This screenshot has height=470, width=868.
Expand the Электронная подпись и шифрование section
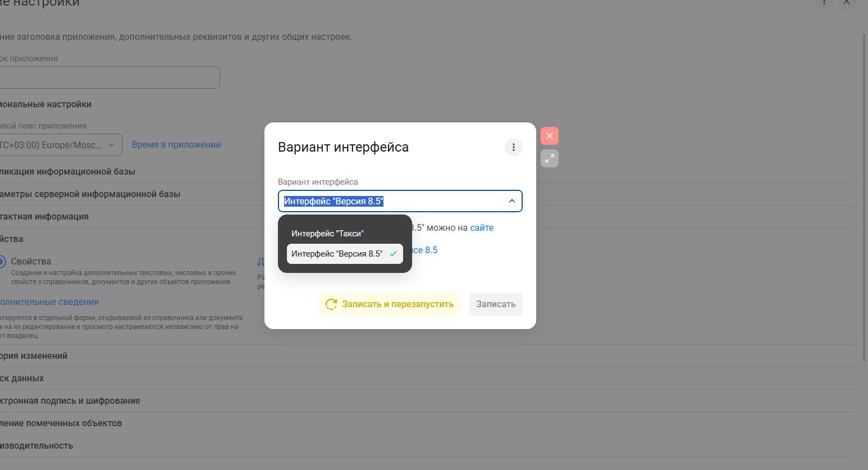tap(70, 401)
